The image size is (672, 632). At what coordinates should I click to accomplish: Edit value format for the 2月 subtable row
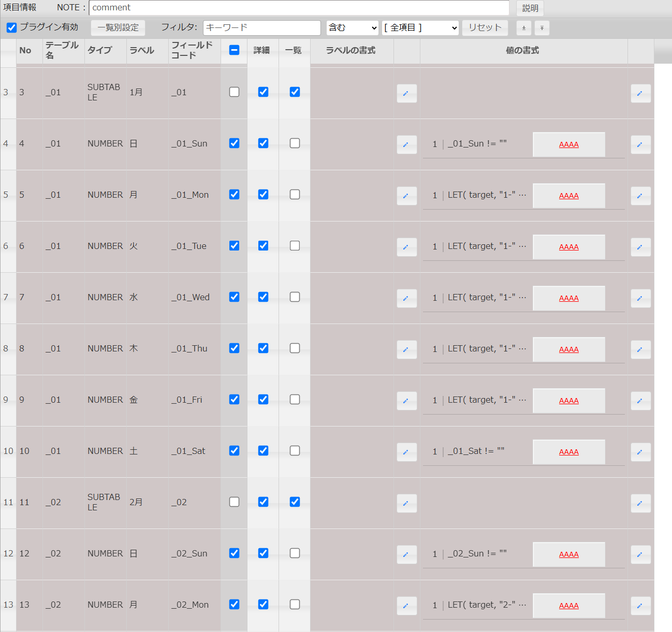click(640, 503)
